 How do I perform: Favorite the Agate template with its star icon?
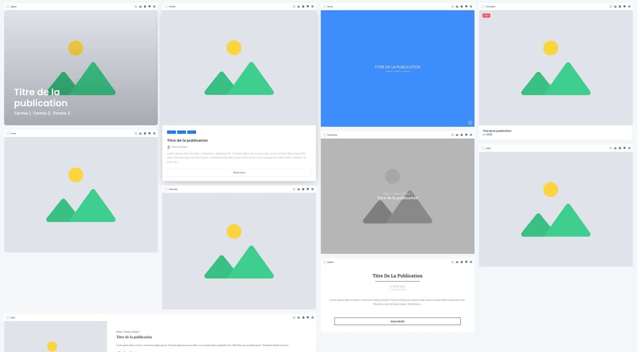[136, 6]
